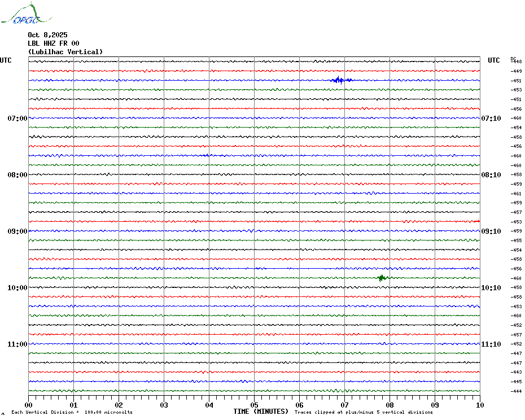Click the Oct 8,2025 date text

pyautogui.click(x=47, y=34)
